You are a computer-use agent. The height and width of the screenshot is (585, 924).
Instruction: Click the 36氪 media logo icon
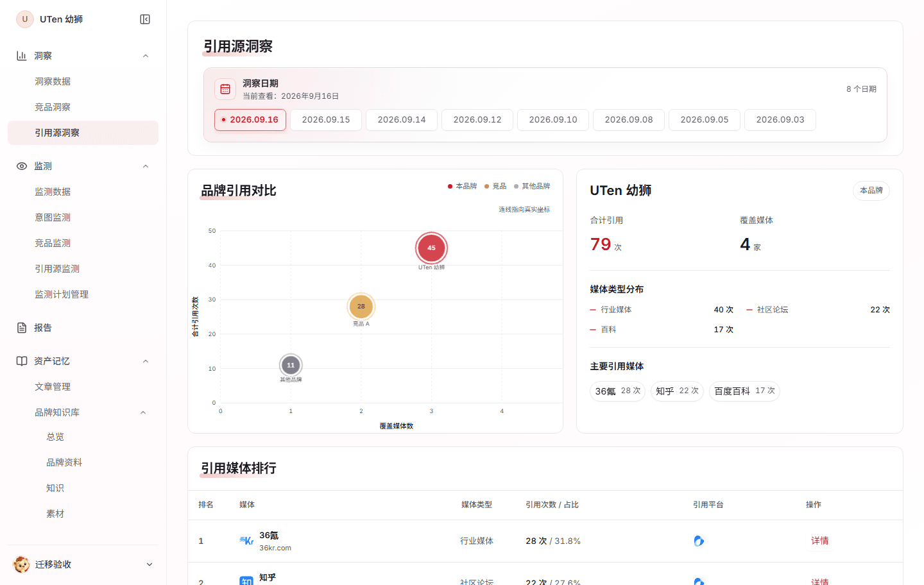(x=246, y=541)
